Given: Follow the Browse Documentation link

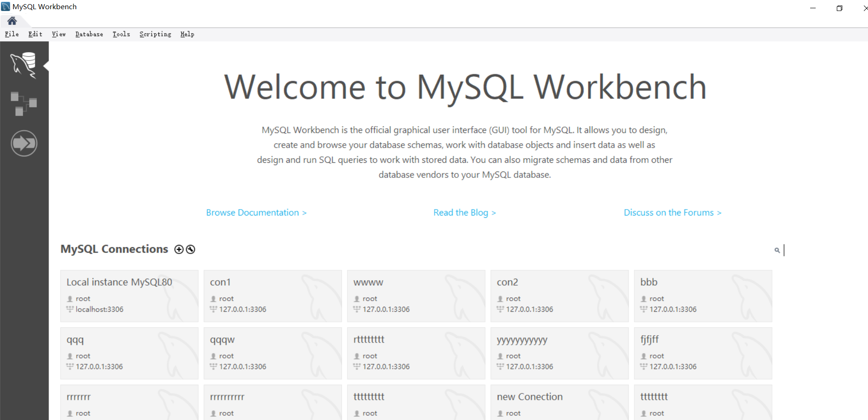Looking at the screenshot, I should coord(256,212).
